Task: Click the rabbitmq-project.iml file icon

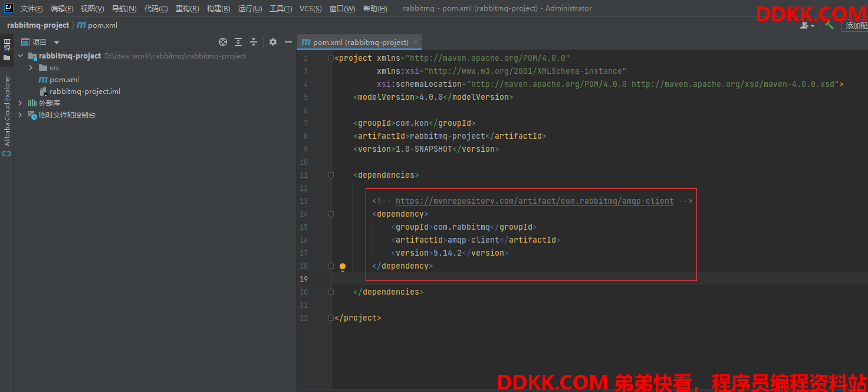Action: [x=43, y=92]
